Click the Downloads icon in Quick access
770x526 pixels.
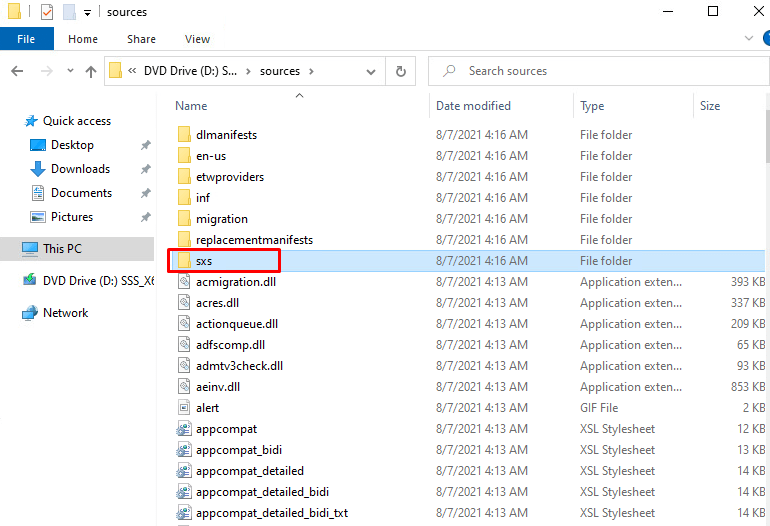coord(38,169)
